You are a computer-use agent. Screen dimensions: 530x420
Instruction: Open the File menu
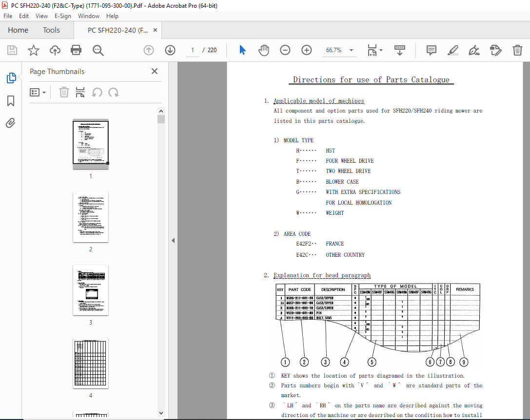pyautogui.click(x=8, y=16)
